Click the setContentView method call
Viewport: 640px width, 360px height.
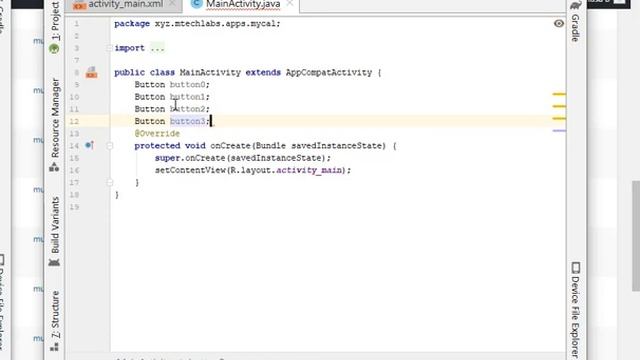click(190, 170)
